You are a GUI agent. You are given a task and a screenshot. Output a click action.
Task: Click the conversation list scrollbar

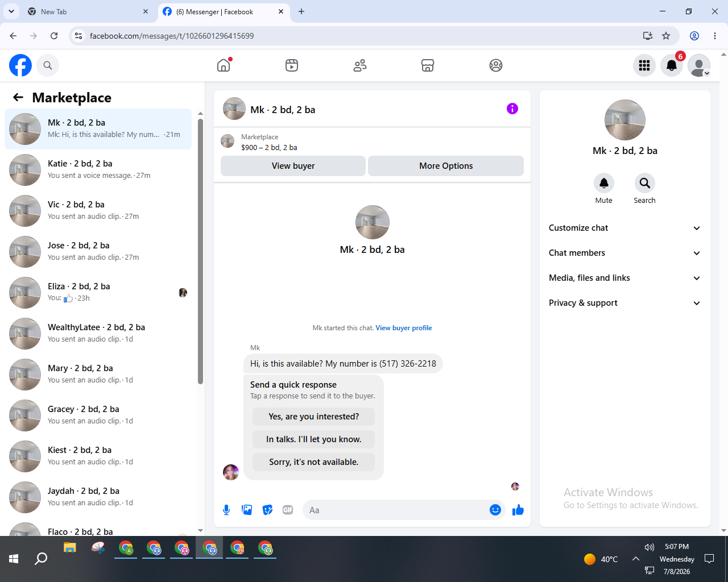pos(200,251)
